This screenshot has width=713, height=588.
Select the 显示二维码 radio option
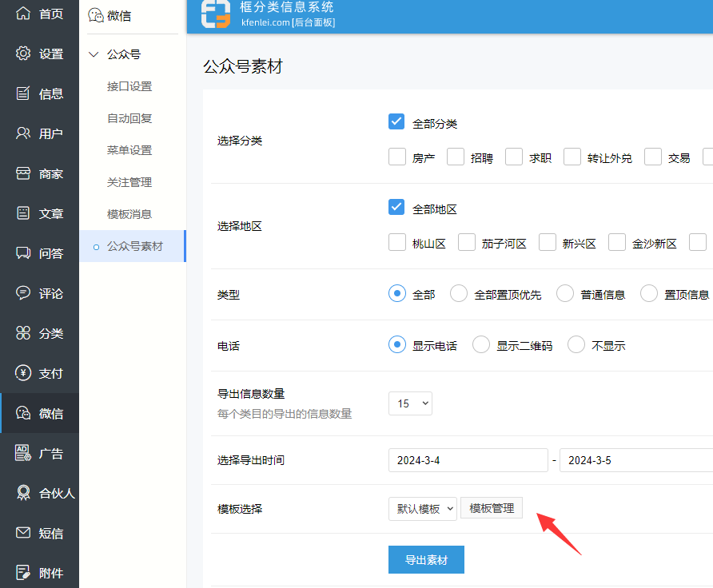481,345
